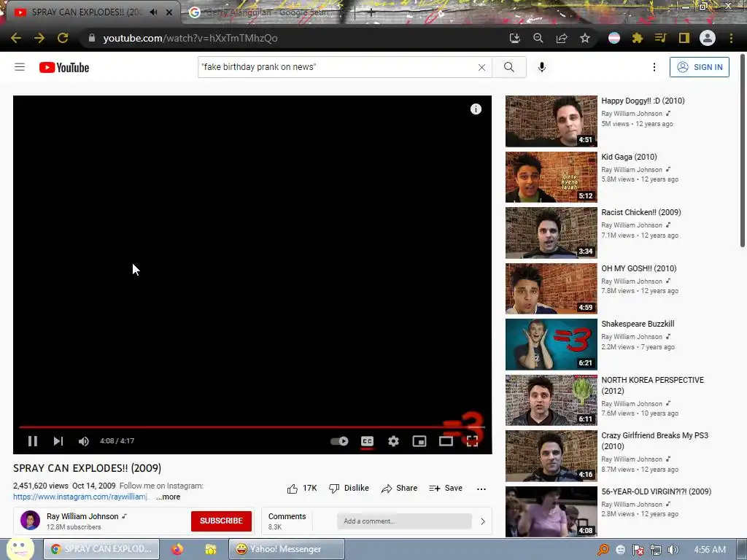Switch to theater mode icon
Screen dimensions: 747x560
pos(446,441)
